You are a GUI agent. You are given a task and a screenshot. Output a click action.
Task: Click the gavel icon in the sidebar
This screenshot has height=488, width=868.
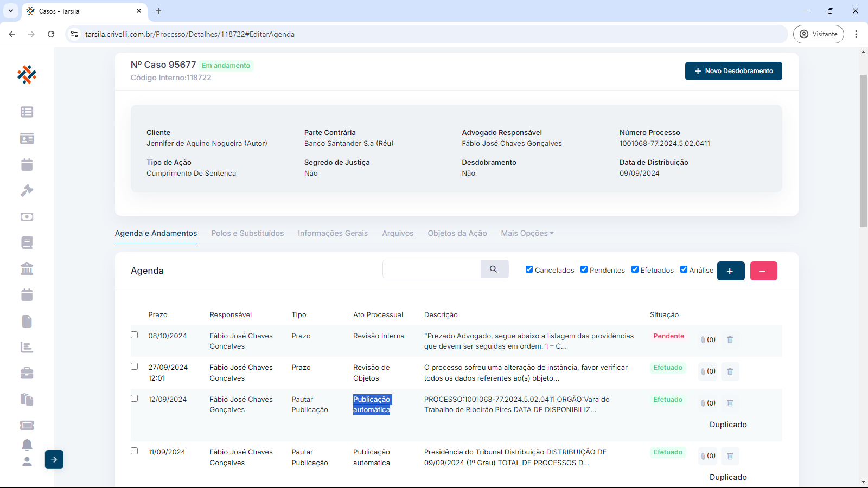tap(27, 190)
